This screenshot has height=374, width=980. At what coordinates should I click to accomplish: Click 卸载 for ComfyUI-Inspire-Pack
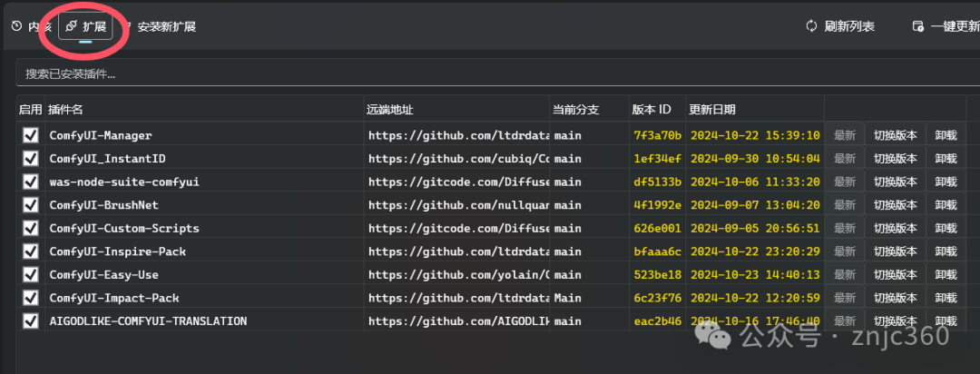pos(946,251)
